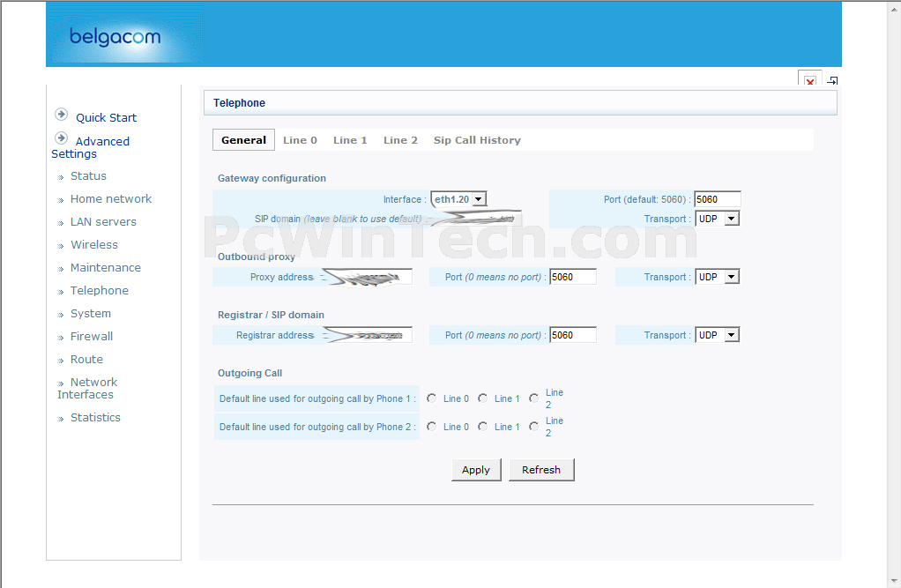Image resolution: width=901 pixels, height=588 pixels.
Task: Click the Registrar Port field
Action: coord(573,335)
